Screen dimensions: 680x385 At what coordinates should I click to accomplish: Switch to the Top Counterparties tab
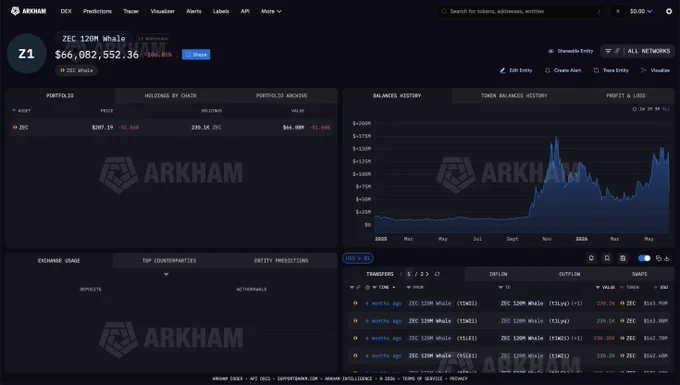[x=169, y=261]
